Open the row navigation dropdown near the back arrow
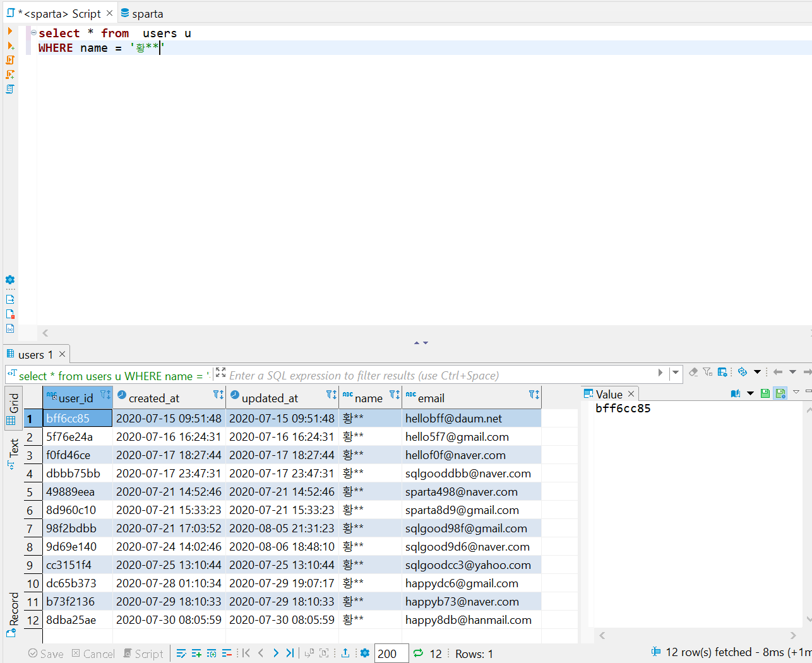This screenshot has height=663, width=812. pos(792,372)
